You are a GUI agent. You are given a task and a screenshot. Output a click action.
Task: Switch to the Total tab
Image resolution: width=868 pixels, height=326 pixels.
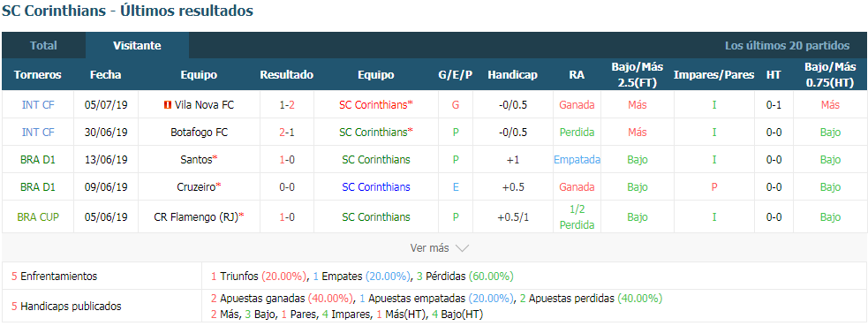[44, 45]
